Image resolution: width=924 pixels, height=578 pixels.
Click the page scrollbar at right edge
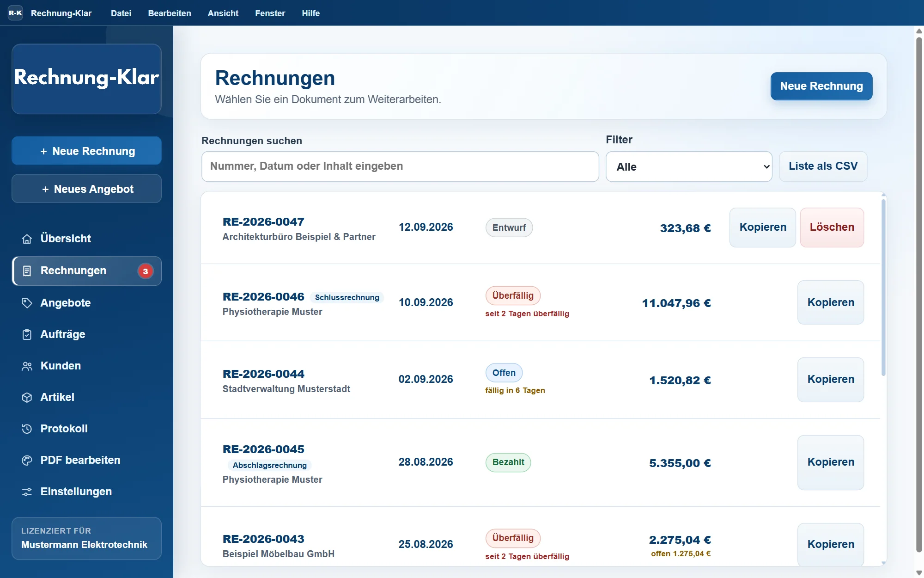point(919,294)
